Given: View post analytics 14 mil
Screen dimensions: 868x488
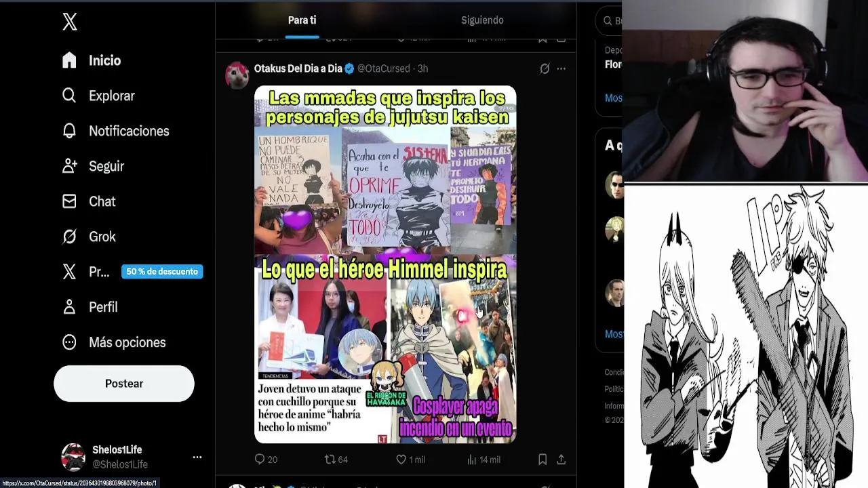Looking at the screenshot, I should (484, 460).
